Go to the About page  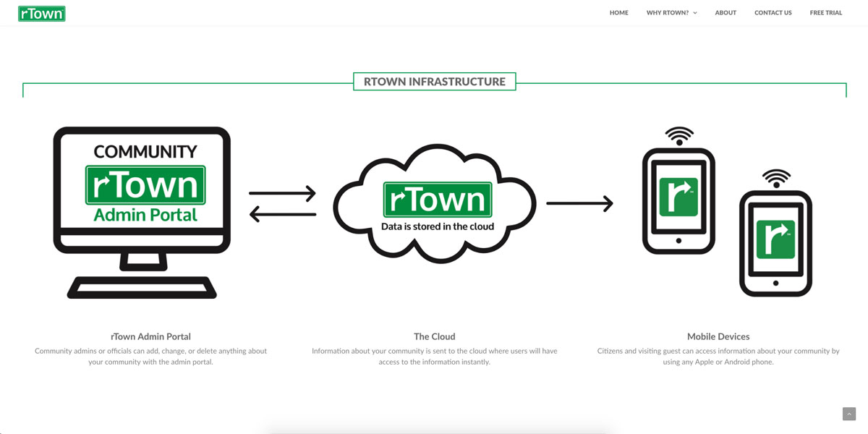click(x=726, y=13)
